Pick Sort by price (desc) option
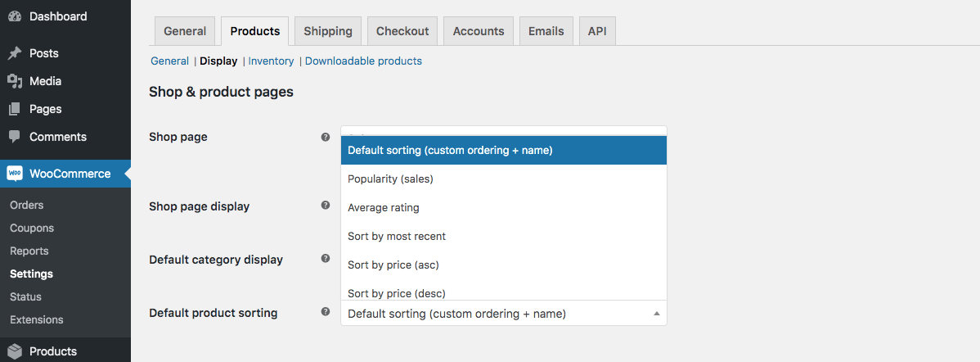 click(504, 292)
